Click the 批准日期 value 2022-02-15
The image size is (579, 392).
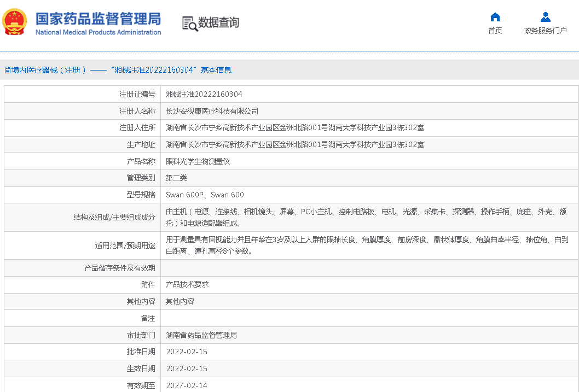pos(187,352)
